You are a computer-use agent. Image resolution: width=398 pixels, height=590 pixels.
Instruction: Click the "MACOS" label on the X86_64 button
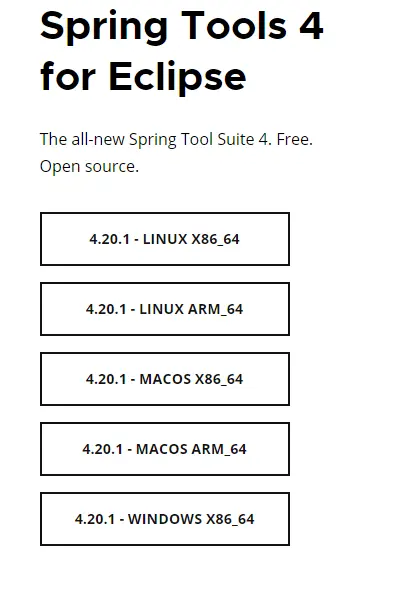click(165, 379)
